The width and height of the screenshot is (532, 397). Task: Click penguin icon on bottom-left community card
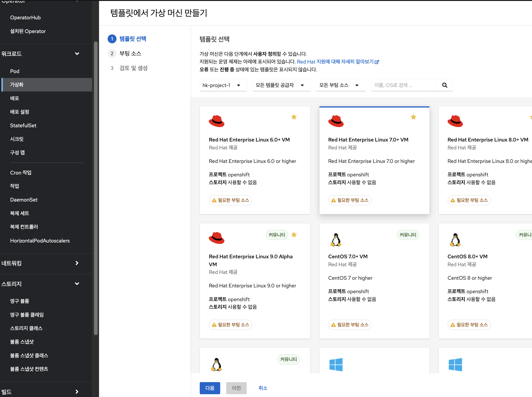click(x=216, y=364)
